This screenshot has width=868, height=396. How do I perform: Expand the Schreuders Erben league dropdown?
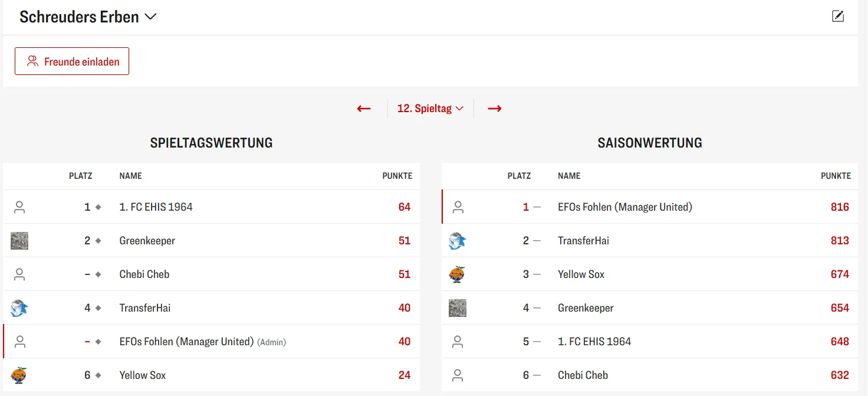tap(150, 17)
